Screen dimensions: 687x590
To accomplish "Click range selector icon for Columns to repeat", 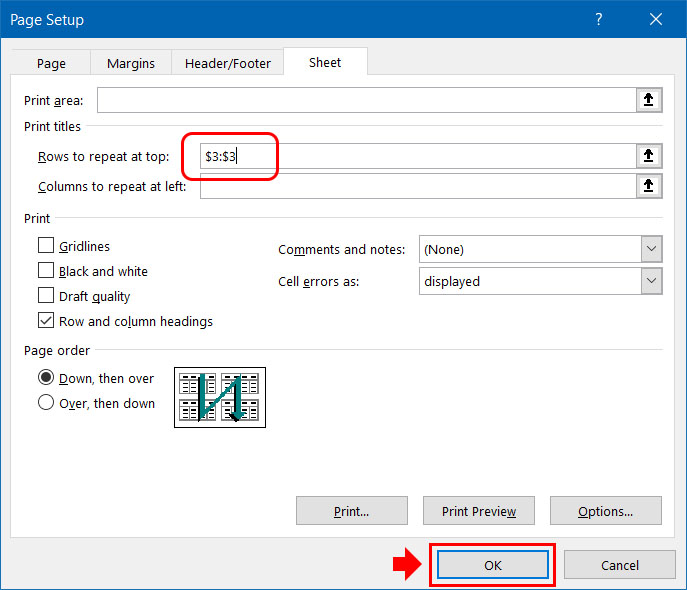I will click(649, 186).
